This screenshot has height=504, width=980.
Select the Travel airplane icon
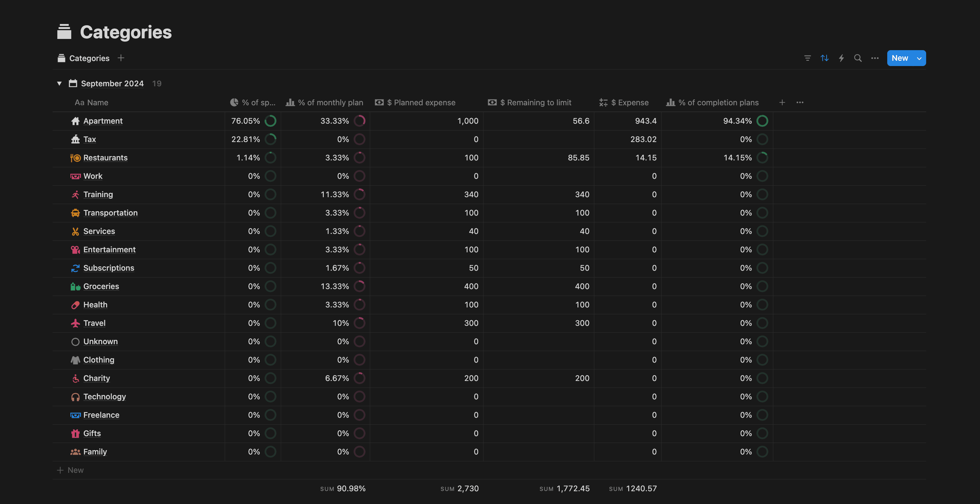[75, 323]
